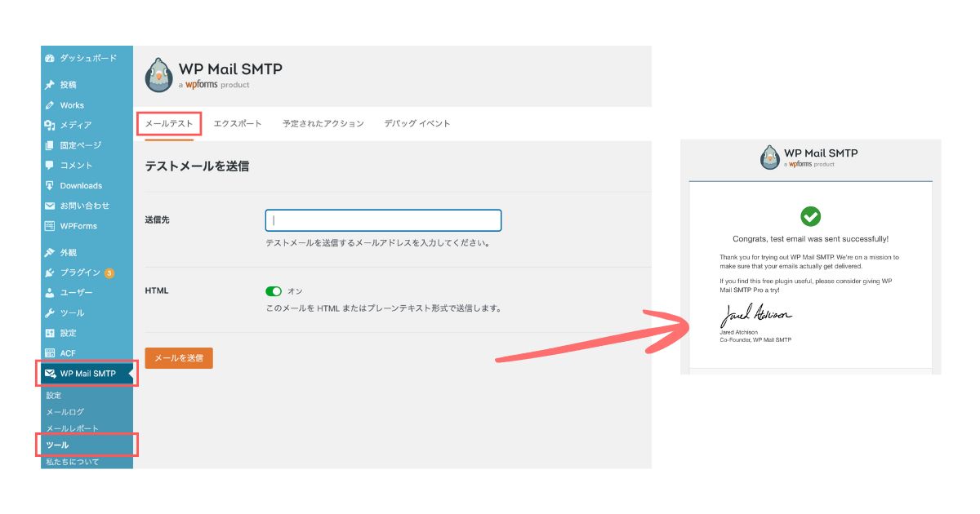980x514 pixels.
Task: Toggle the HTML switch off
Action: point(274,291)
